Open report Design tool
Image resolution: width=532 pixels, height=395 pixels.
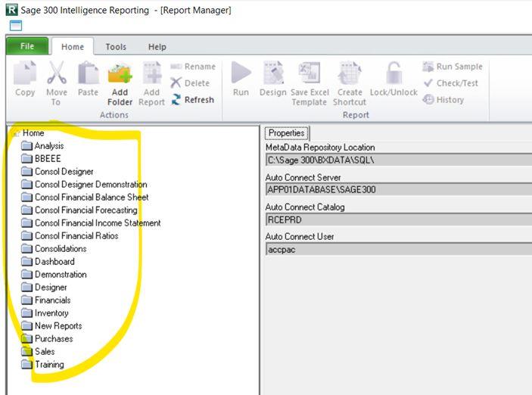pyautogui.click(x=273, y=79)
